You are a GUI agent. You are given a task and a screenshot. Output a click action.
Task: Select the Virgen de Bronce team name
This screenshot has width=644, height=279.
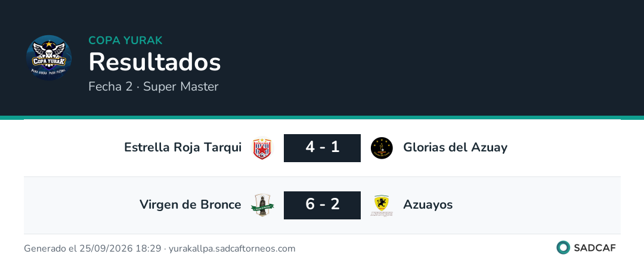(190, 204)
